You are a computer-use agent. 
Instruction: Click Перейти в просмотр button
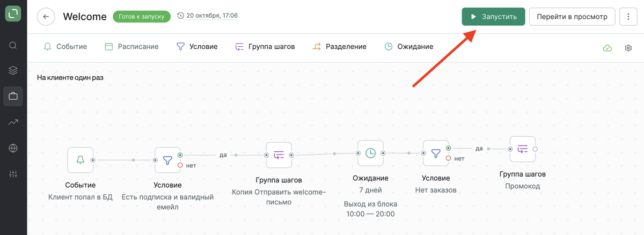pos(572,17)
